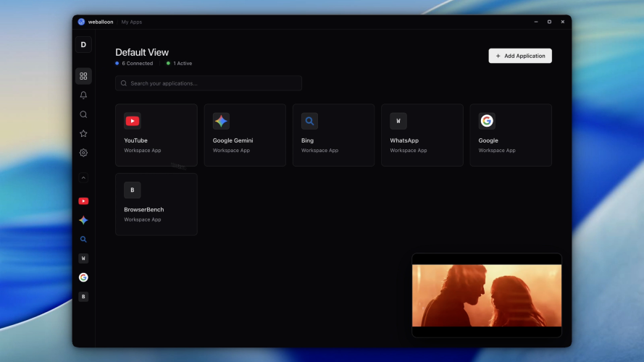Viewport: 644px width, 362px height.
Task: Click the WhatsApp card title text
Action: pyautogui.click(x=404, y=140)
